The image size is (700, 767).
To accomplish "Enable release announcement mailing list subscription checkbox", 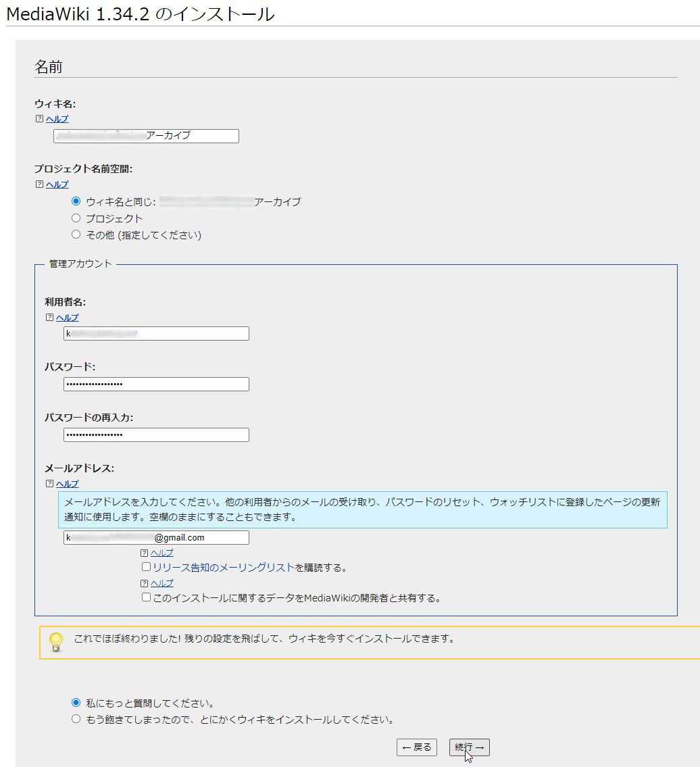I will (146, 567).
